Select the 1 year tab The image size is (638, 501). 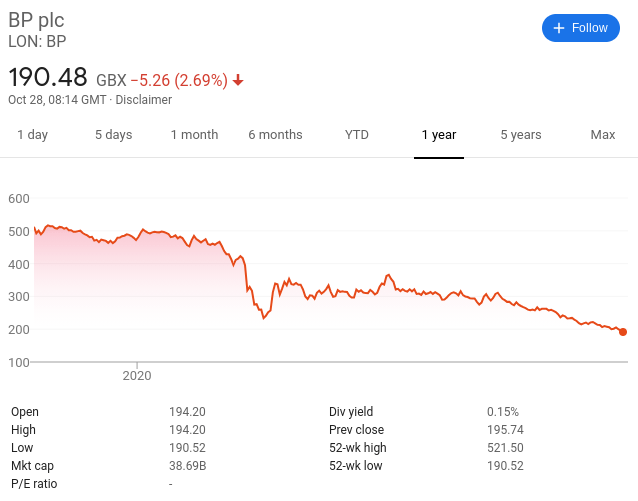(x=439, y=135)
